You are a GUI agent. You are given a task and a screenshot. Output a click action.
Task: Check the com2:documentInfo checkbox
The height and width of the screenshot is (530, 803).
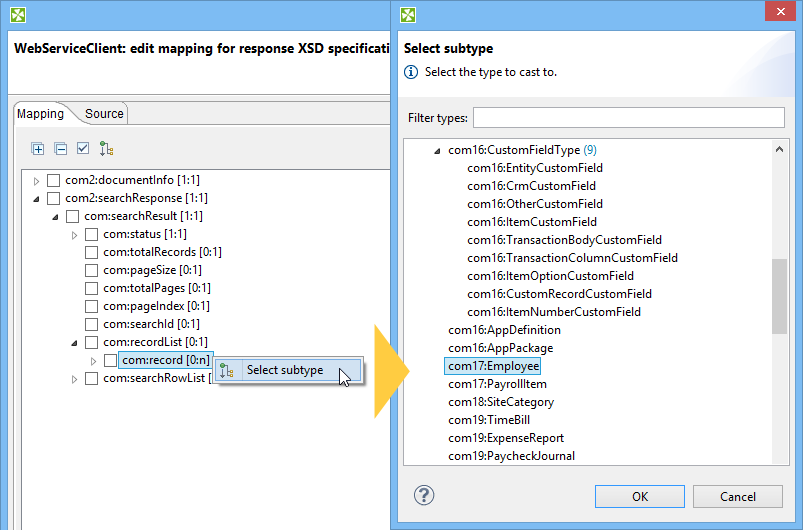point(54,180)
